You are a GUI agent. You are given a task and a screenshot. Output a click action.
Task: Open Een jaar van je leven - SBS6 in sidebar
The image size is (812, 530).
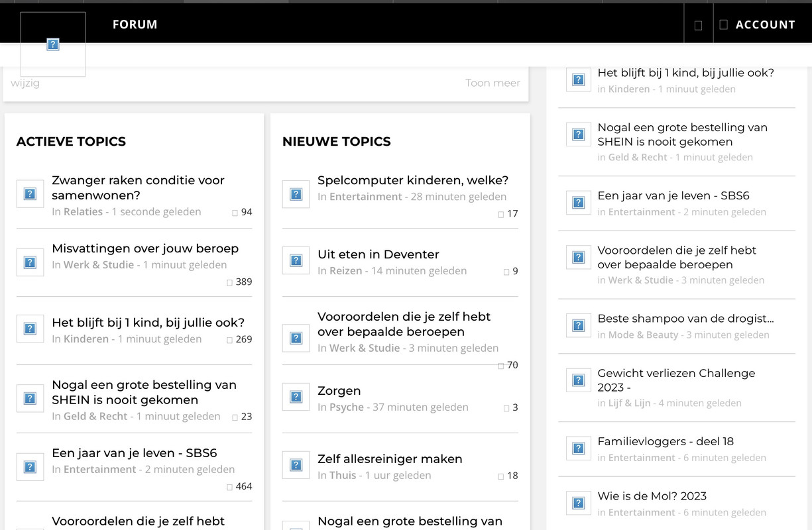[673, 195]
